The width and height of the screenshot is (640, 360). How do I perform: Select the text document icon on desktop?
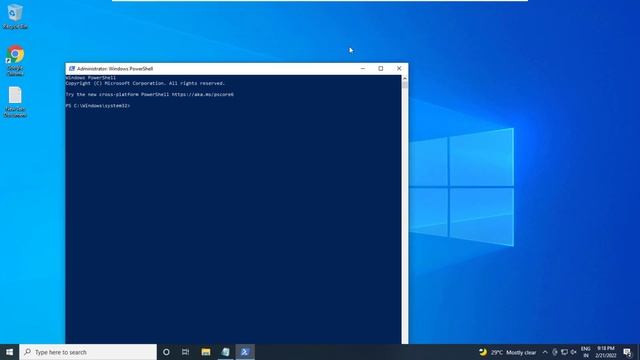[15, 102]
